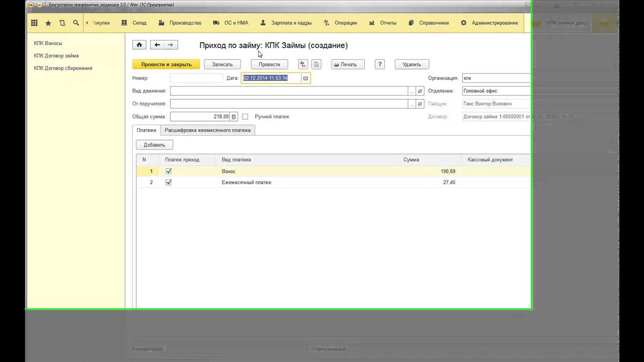The width and height of the screenshot is (644, 362).
Task: Open the ОС и НМА section
Action: coord(231,23)
